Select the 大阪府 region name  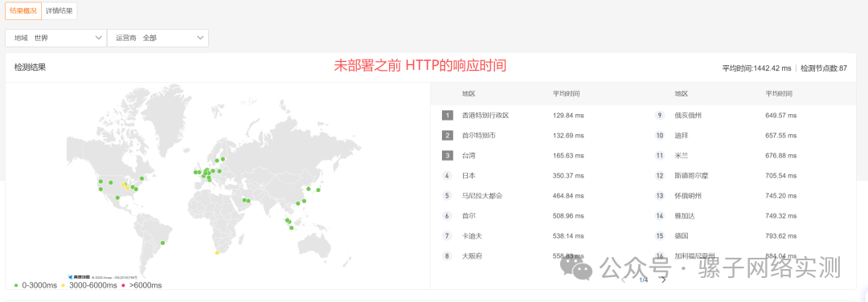[472, 256]
